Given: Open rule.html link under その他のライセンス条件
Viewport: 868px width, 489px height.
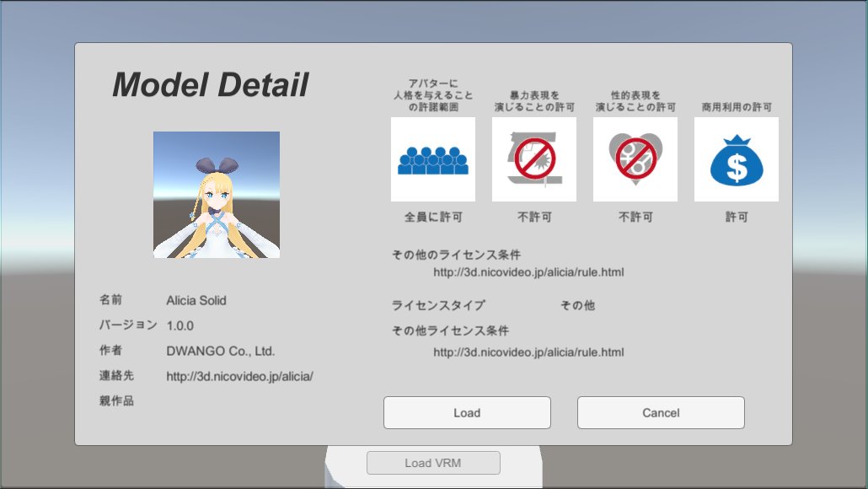Looking at the screenshot, I should [x=528, y=272].
